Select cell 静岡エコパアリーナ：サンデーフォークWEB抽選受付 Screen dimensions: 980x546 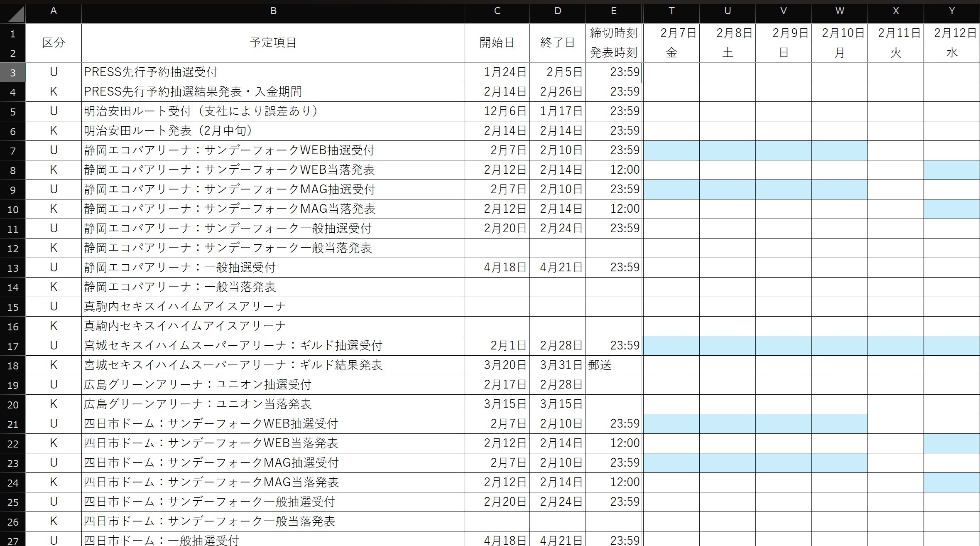point(273,150)
